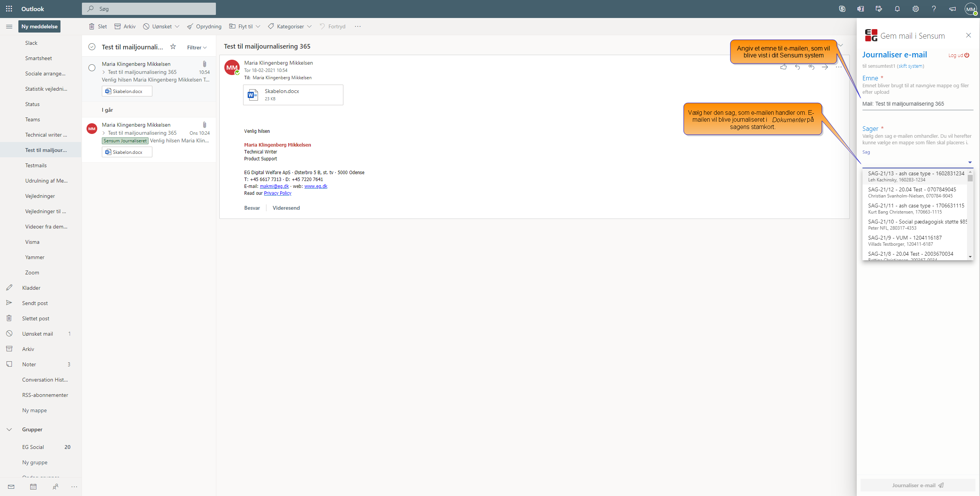Open the Sag combo box arrow
The height and width of the screenshot is (496, 980).
click(970, 162)
